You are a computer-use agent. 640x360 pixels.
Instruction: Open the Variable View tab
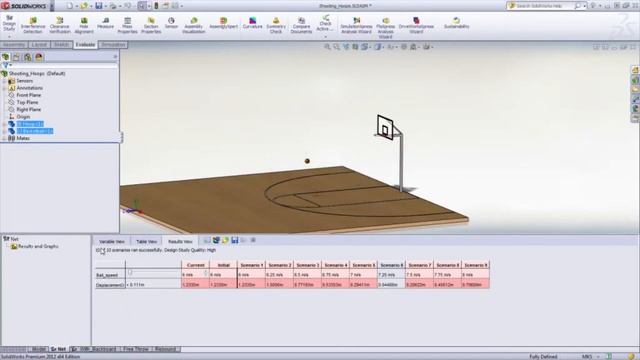click(111, 241)
